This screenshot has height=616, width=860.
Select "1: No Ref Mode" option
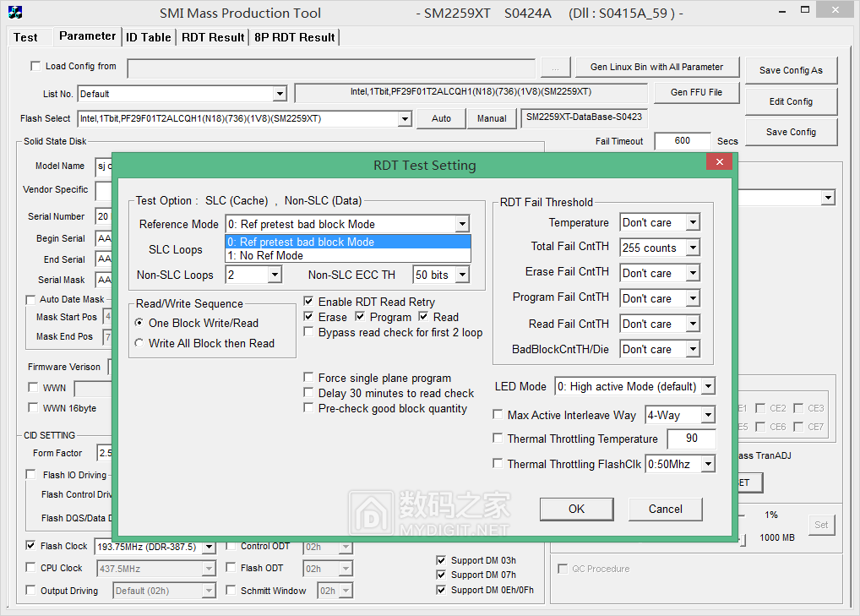(x=347, y=255)
